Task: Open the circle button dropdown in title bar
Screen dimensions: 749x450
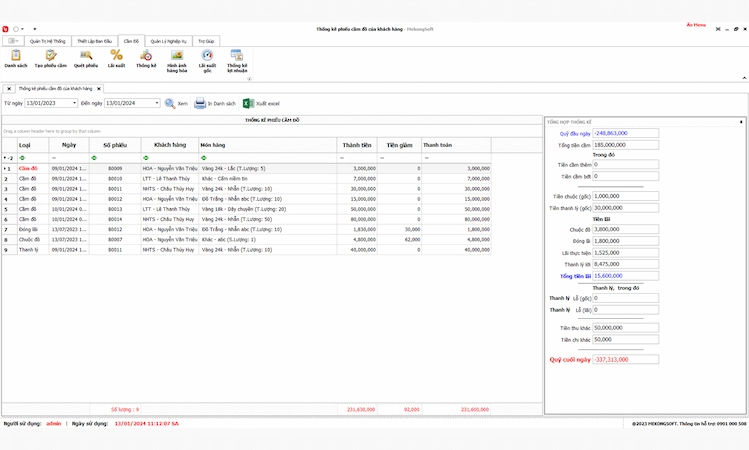Action: (22, 29)
